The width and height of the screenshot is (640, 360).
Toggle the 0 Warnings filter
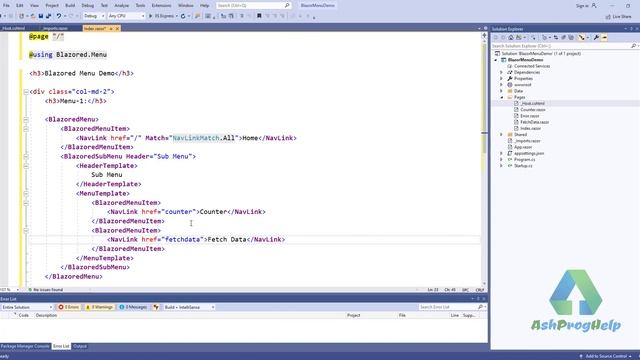click(99, 307)
